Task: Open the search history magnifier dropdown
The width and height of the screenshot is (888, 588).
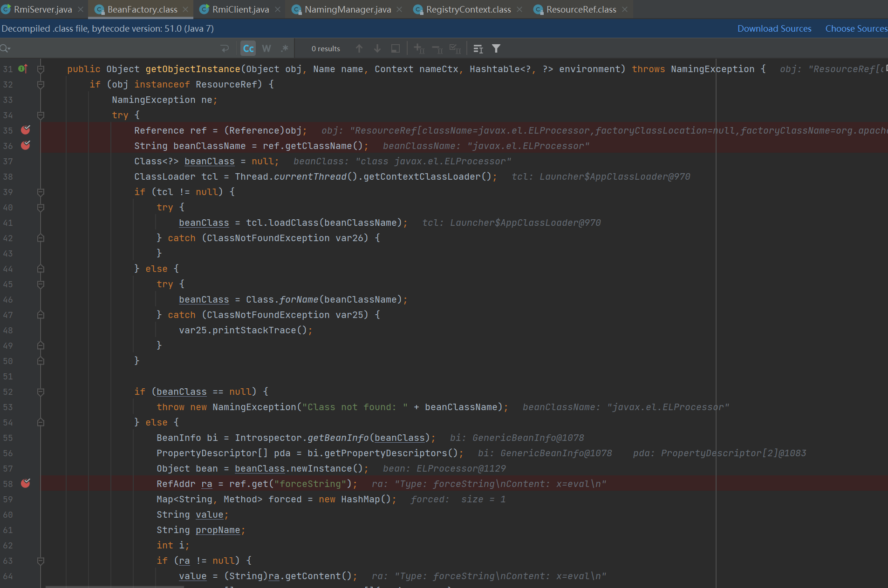Action: click(x=6, y=48)
